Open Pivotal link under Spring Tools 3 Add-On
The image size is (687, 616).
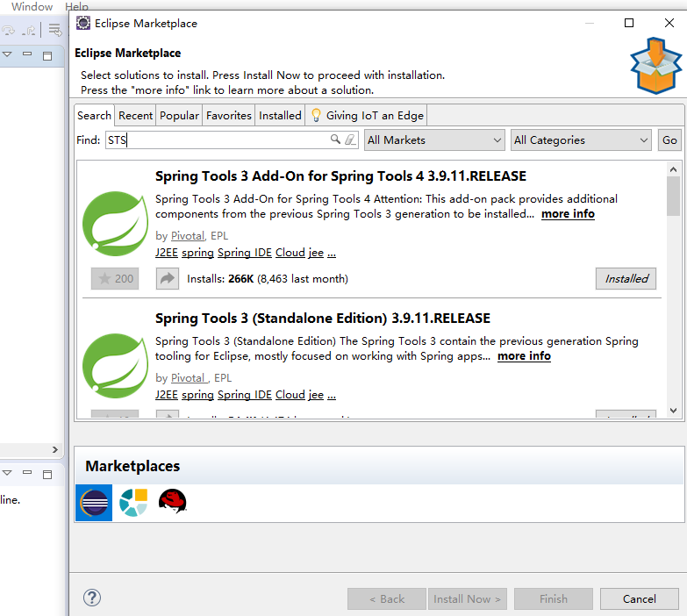click(x=188, y=236)
